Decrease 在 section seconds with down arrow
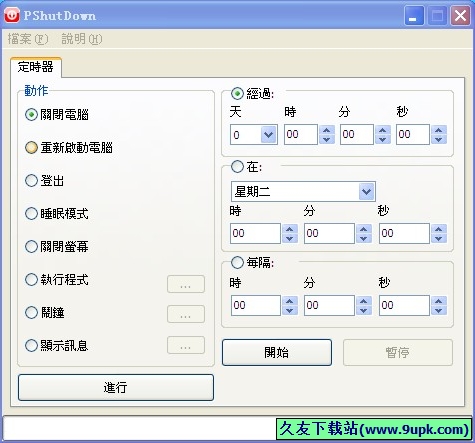The image size is (475, 443). 439,238
